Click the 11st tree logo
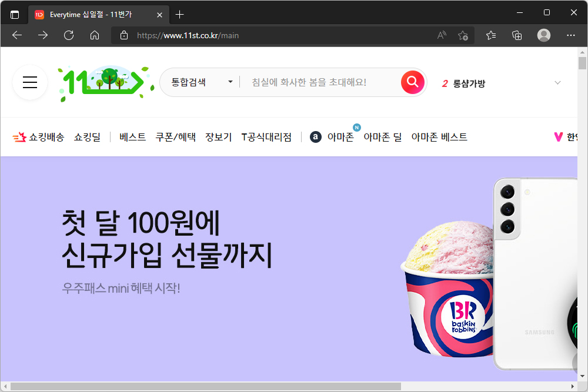Viewport: 588px width, 392px height. point(106,83)
